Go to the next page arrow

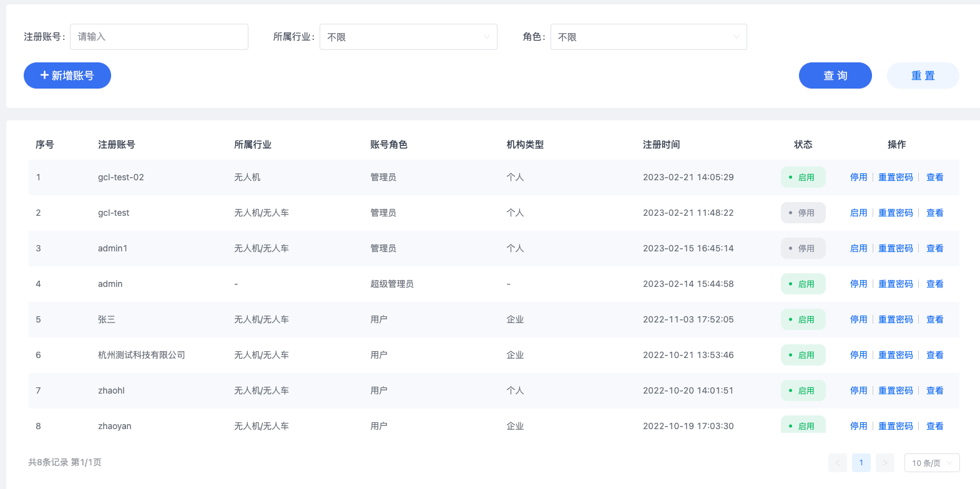885,463
